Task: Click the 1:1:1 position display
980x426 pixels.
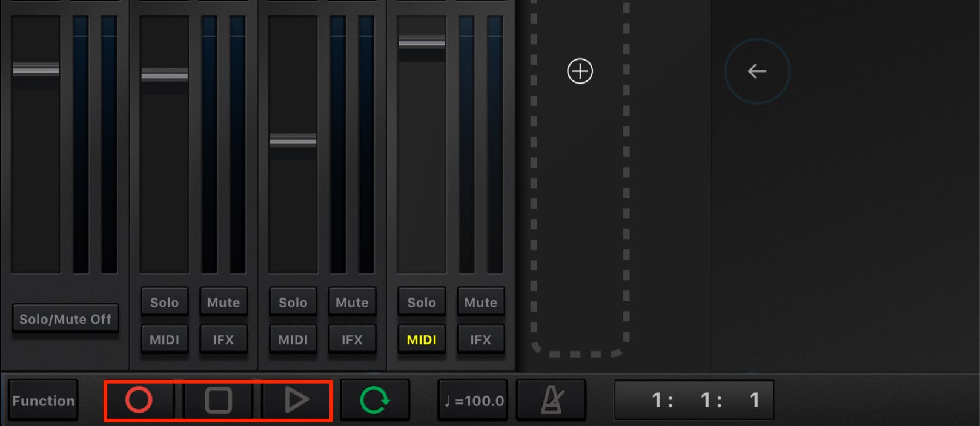Action: click(694, 400)
